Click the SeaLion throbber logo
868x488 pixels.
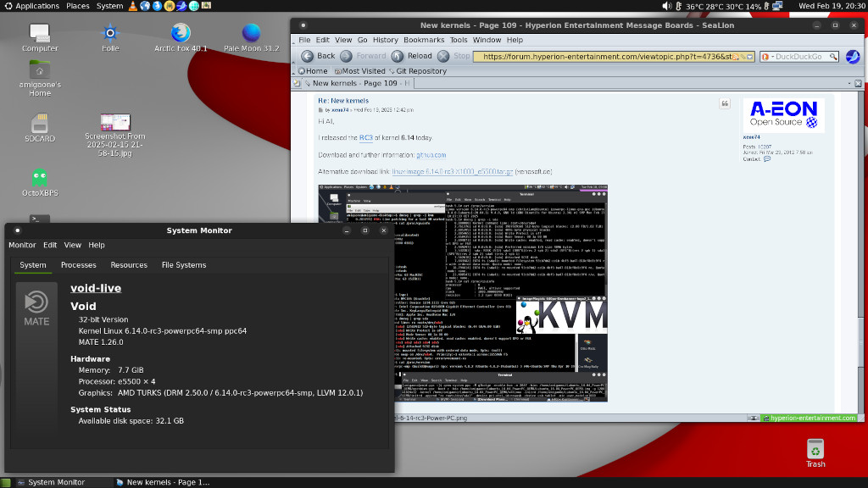pos(853,57)
